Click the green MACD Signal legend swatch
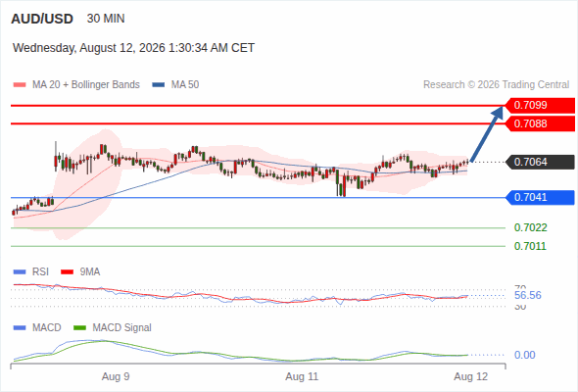 79,328
